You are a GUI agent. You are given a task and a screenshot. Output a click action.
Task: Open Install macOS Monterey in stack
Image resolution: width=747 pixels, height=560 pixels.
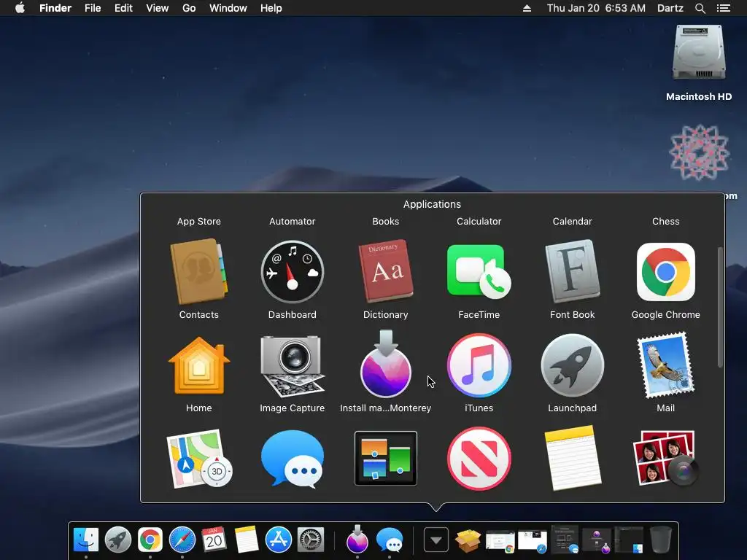pyautogui.click(x=385, y=365)
